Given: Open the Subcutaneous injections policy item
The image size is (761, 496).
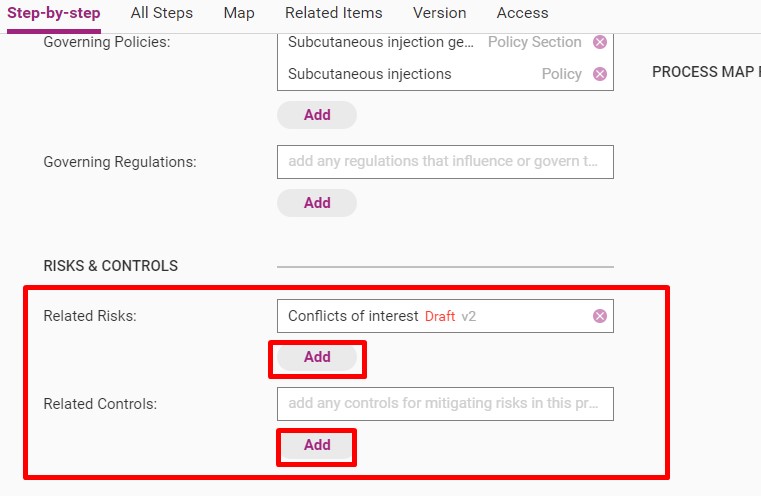Looking at the screenshot, I should point(369,74).
